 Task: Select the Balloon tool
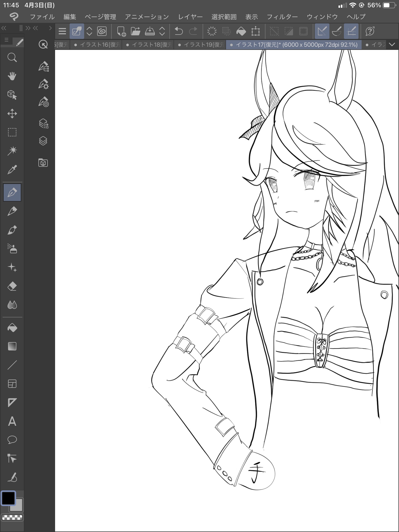pos(12,440)
